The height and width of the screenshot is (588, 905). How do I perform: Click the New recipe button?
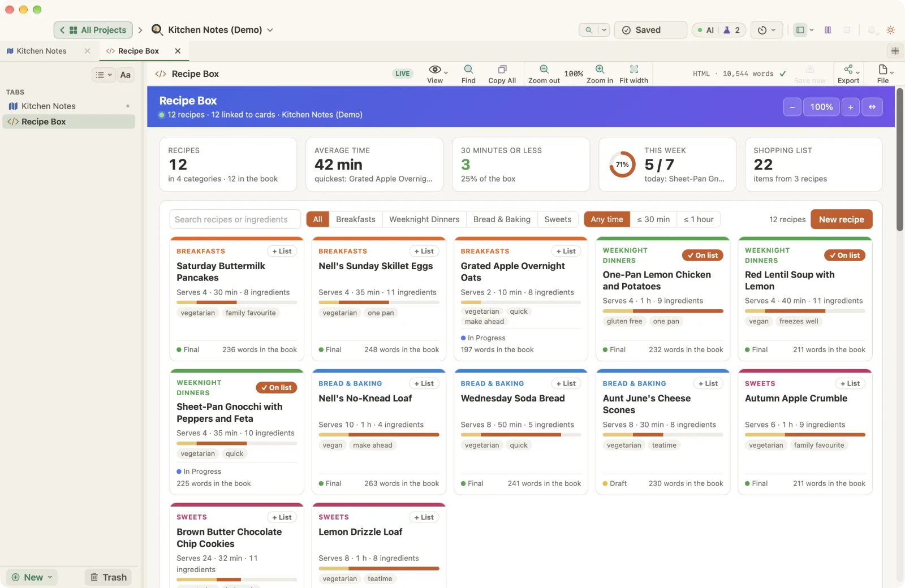(841, 219)
